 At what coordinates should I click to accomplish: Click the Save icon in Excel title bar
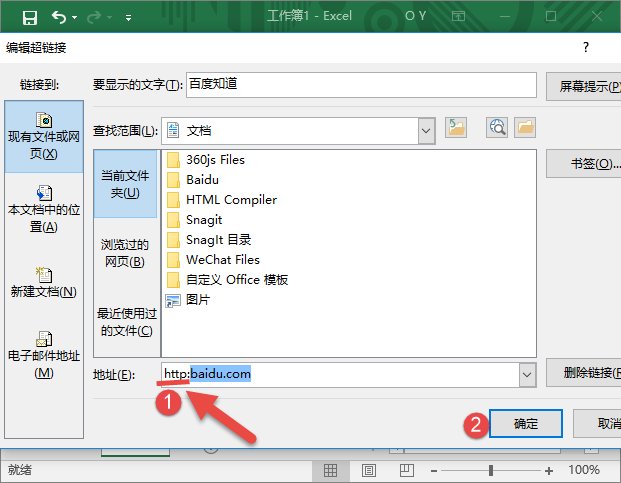[30, 18]
